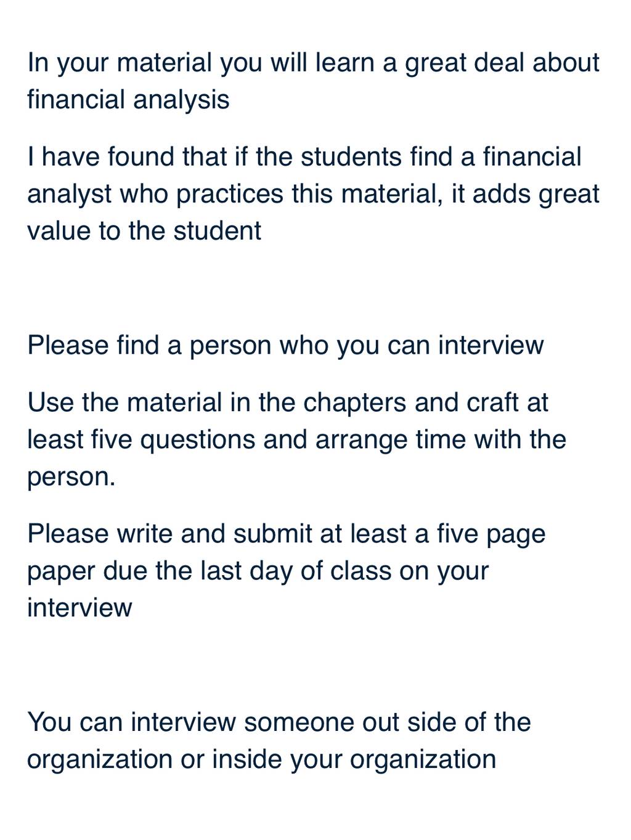The height and width of the screenshot is (840, 631).
Task: Click "Please find a person who you can interview"
Action: pos(285,345)
